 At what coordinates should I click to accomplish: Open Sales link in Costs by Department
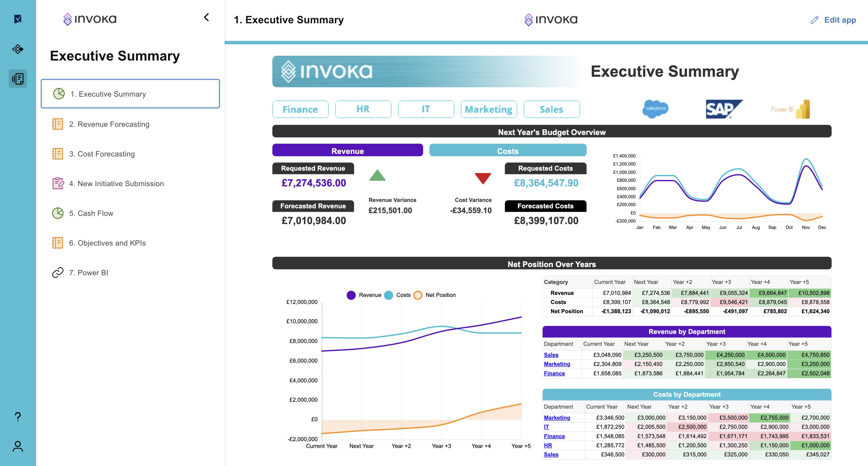(x=551, y=454)
